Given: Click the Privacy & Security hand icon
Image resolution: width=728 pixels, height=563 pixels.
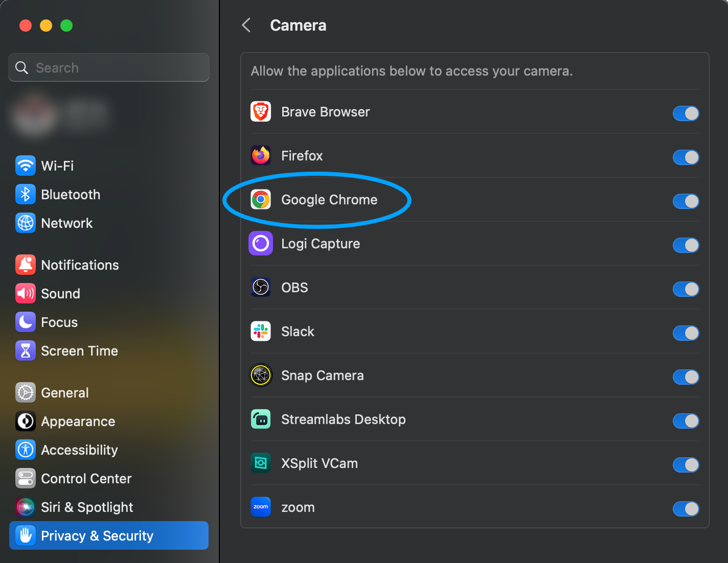Looking at the screenshot, I should (x=26, y=535).
